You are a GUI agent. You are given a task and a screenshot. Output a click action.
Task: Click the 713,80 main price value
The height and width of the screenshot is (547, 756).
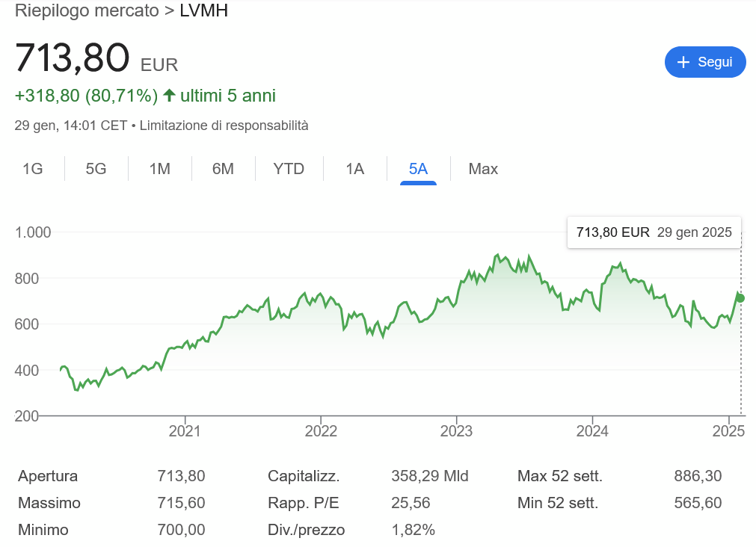tap(73, 58)
